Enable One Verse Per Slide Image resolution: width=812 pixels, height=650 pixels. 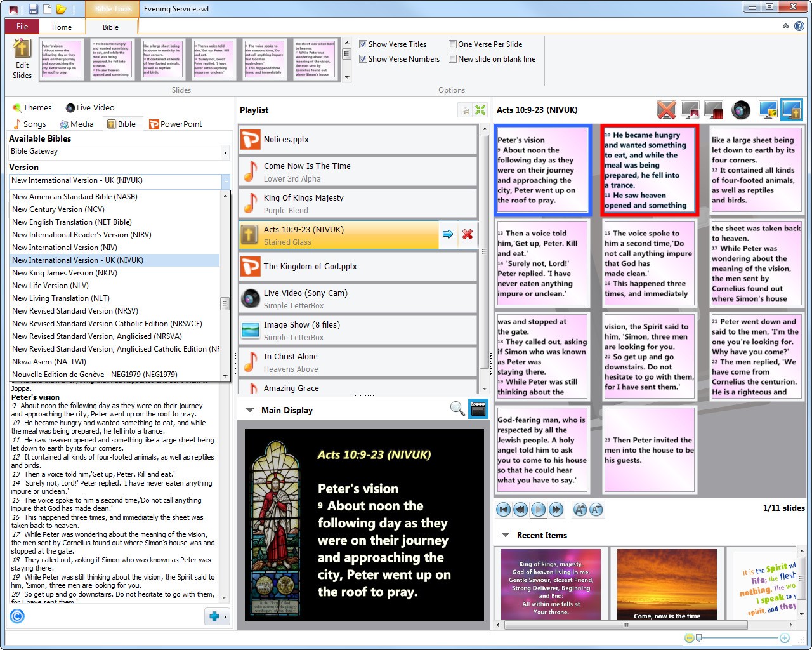pyautogui.click(x=453, y=44)
